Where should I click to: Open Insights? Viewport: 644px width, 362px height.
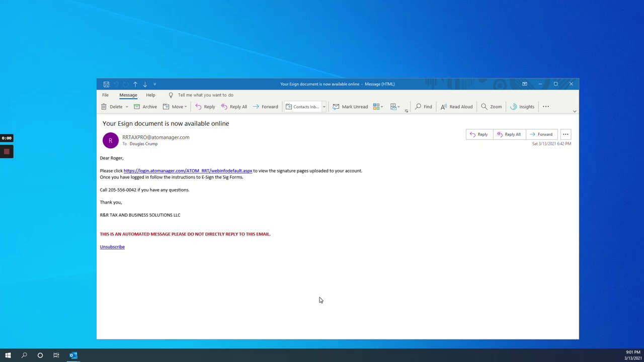[x=522, y=107]
